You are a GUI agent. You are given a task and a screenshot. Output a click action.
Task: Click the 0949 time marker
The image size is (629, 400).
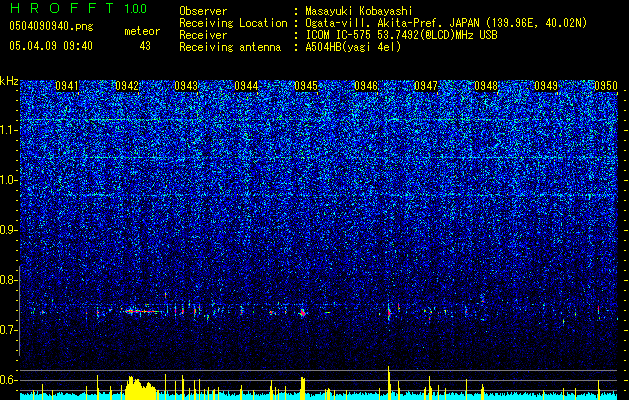coord(546,86)
